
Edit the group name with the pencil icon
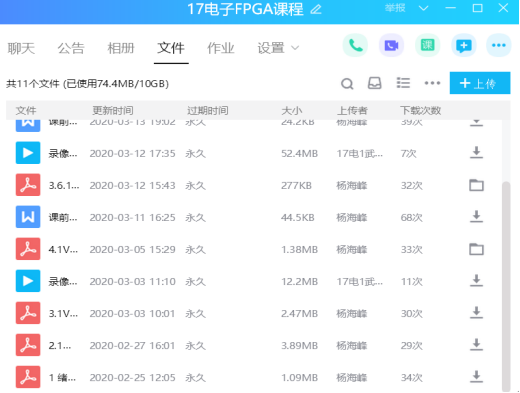(x=316, y=9)
